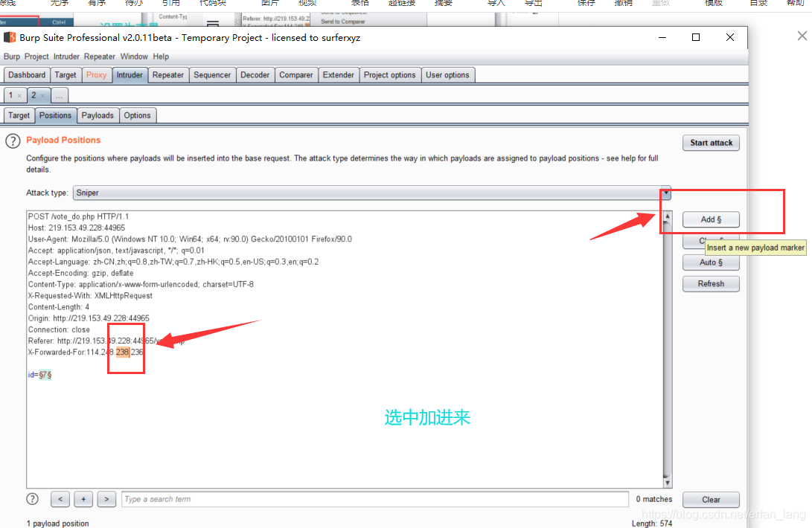Image resolution: width=812 pixels, height=528 pixels.
Task: Click the Add § button
Action: tap(711, 219)
